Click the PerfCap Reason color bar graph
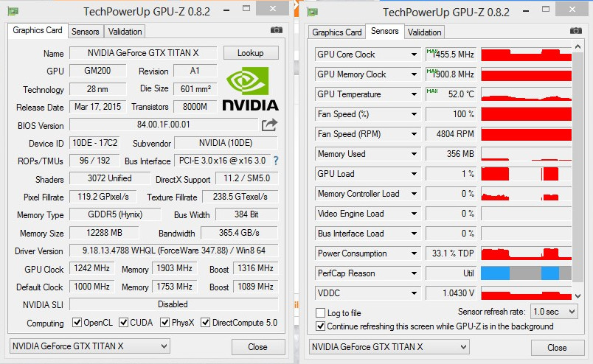Screen dimensions: 593x364 (x=526, y=273)
